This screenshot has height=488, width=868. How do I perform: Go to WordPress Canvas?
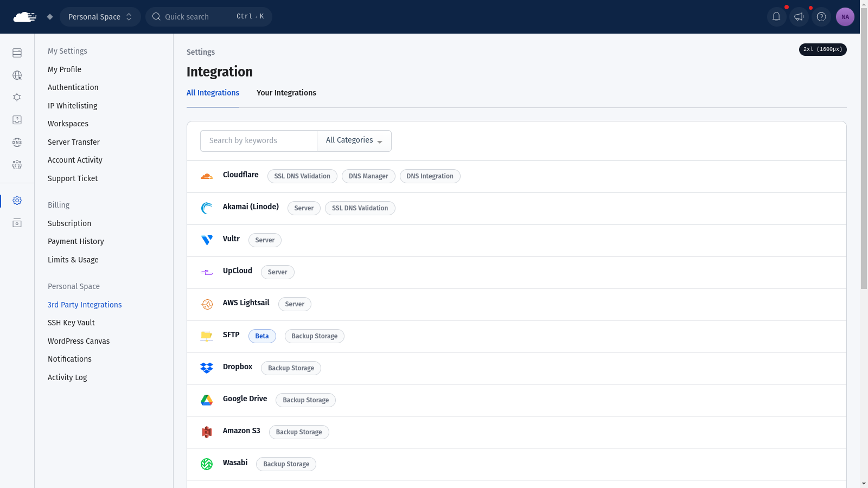click(79, 341)
